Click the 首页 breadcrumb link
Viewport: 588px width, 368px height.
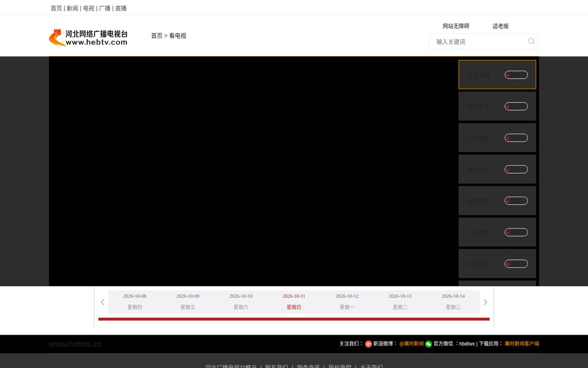(x=157, y=36)
